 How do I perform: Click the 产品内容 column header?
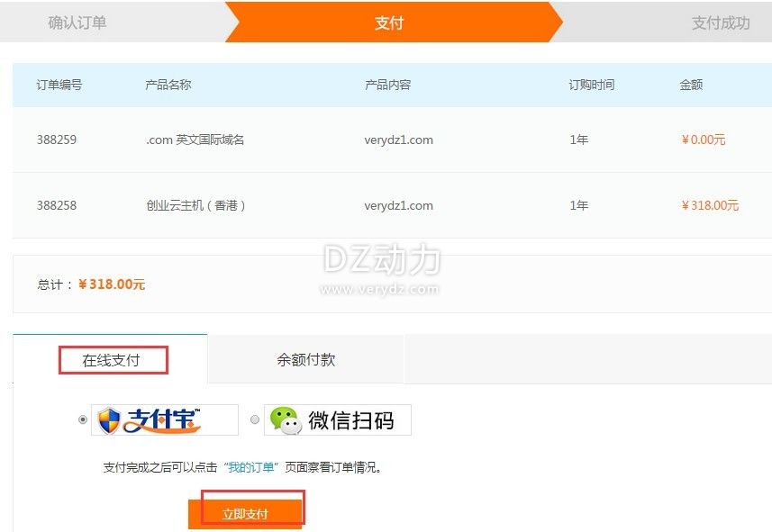point(387,85)
